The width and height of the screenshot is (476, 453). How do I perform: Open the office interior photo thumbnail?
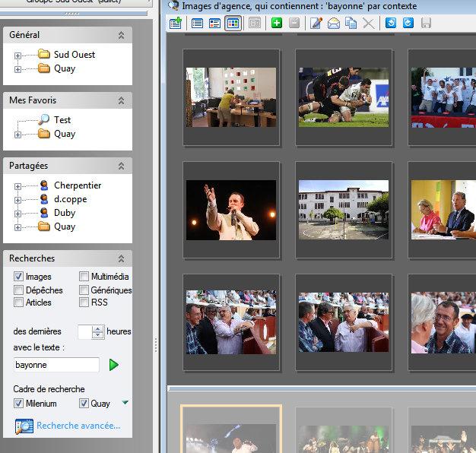231,97
